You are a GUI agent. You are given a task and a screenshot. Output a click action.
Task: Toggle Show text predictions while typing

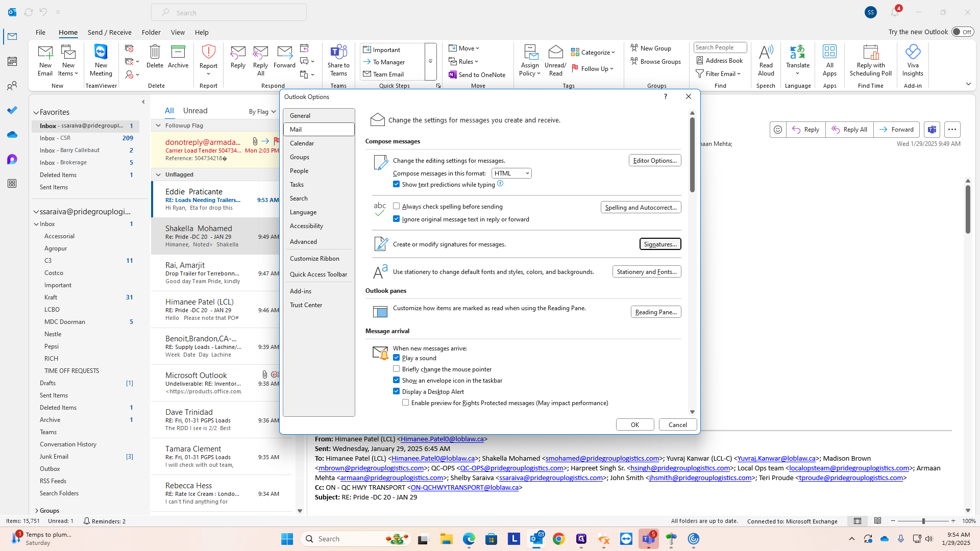point(397,184)
